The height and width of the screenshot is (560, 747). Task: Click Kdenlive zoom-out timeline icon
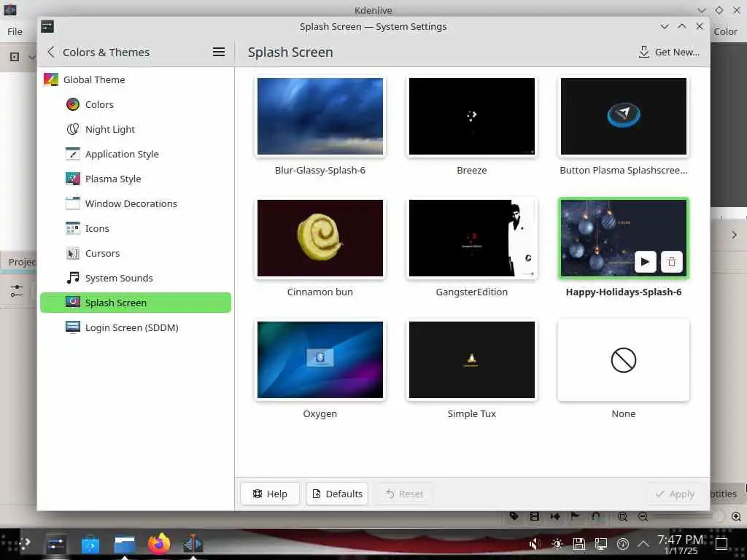tap(643, 517)
